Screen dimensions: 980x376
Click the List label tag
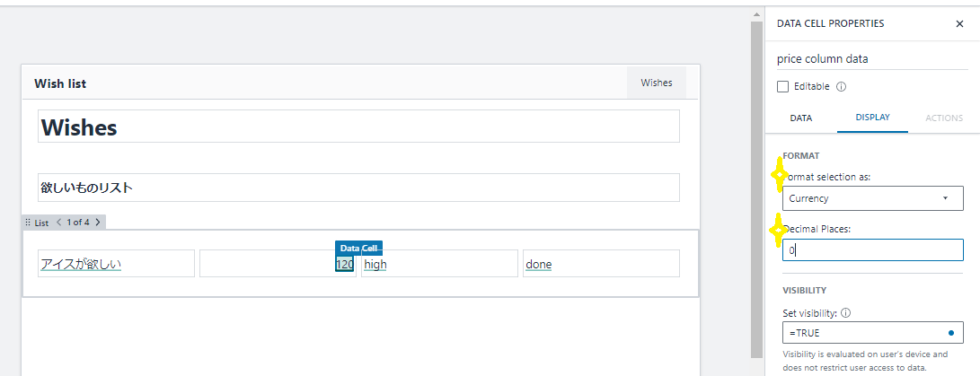click(x=41, y=223)
